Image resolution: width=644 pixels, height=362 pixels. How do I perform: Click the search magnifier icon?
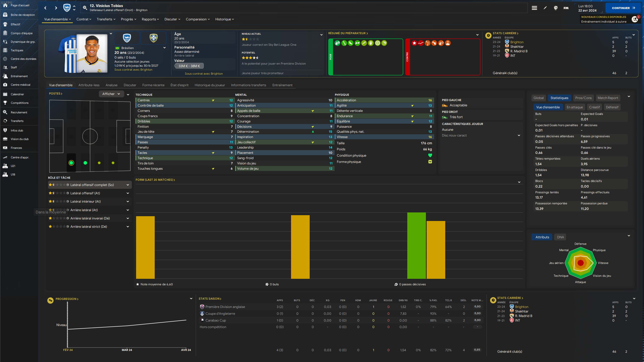[85, 8]
